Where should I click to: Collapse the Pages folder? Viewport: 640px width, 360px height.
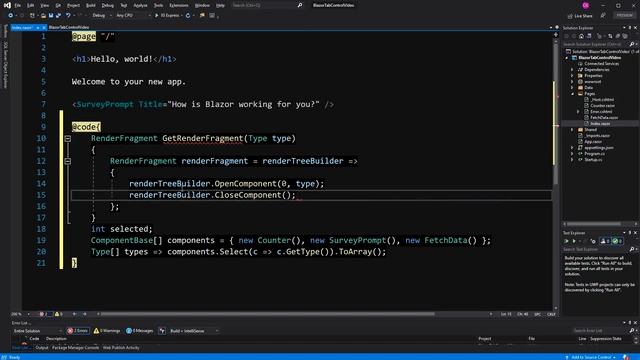tap(572, 93)
